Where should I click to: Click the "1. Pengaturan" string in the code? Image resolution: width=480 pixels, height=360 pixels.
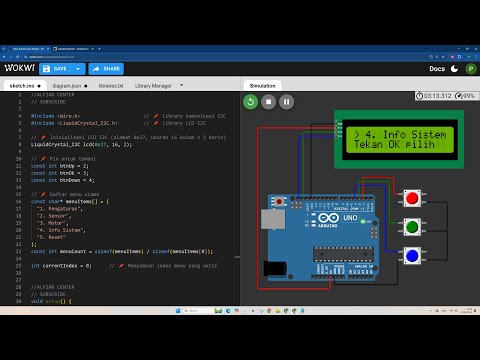click(x=59, y=209)
